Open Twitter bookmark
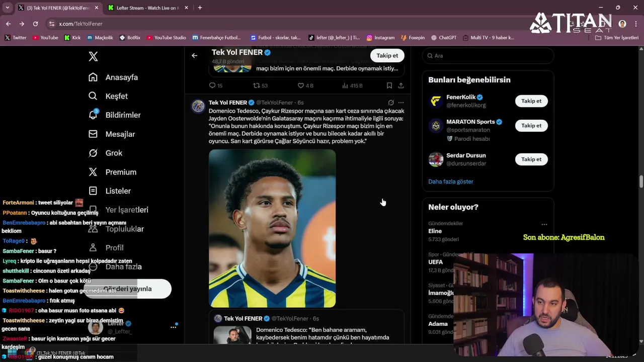Screen dimensions: 644x362 [15, 38]
